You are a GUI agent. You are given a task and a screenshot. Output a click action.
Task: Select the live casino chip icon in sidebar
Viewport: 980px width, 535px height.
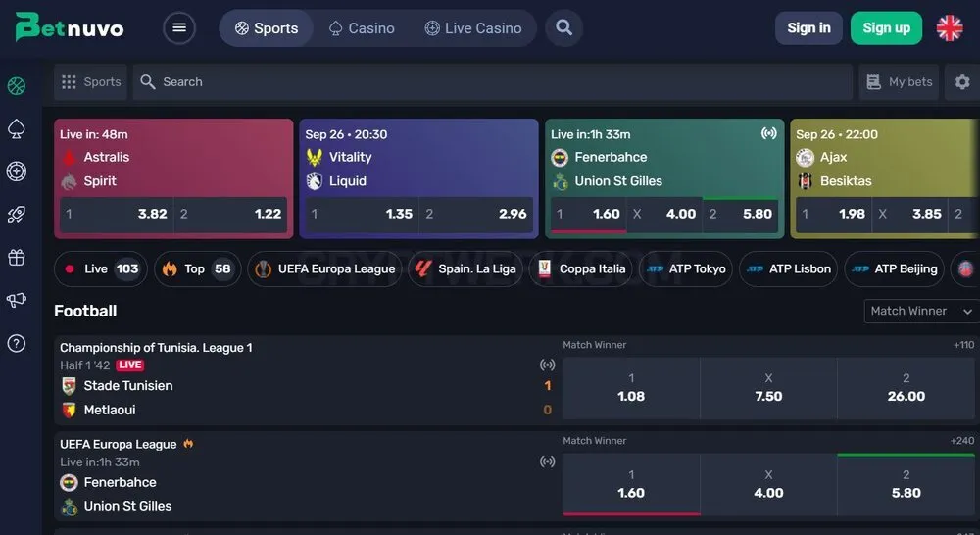17,171
